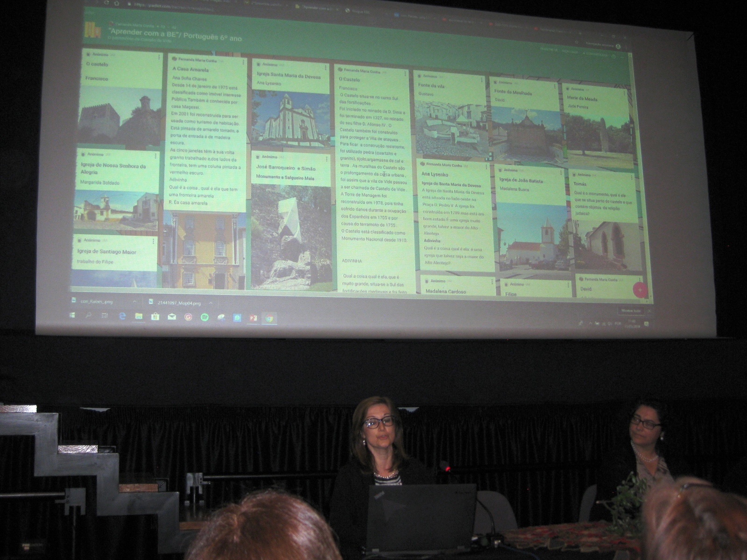Open options menu on 'Madalena Cardoso' post
This screenshot has width=747, height=560.
pyautogui.click(x=492, y=282)
